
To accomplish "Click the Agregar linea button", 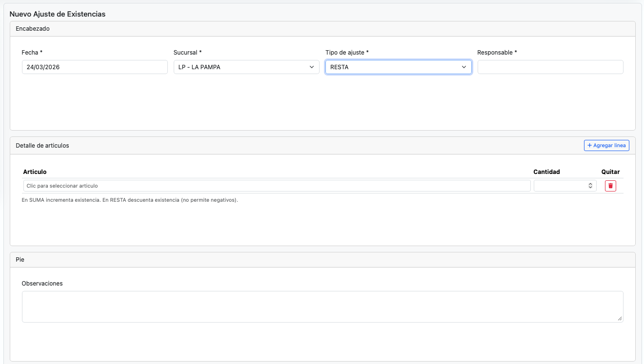I will [x=606, y=146].
